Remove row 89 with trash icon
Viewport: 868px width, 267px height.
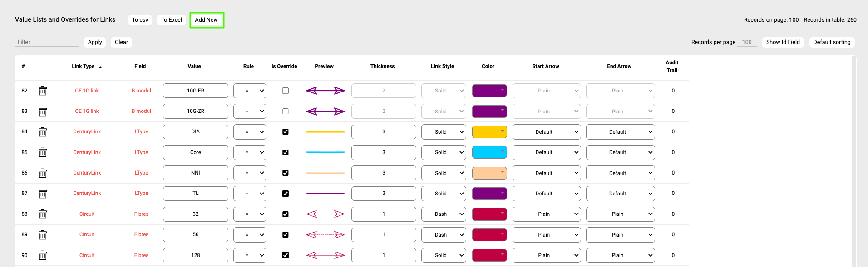coord(43,235)
